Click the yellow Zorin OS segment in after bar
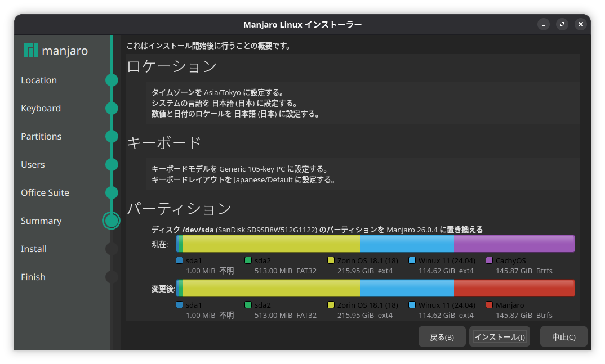 [272, 288]
